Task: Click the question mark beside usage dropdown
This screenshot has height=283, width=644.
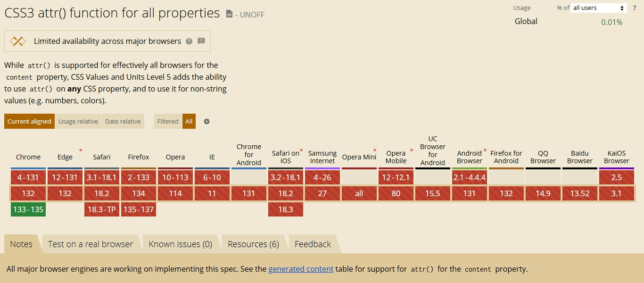Action: point(635,8)
